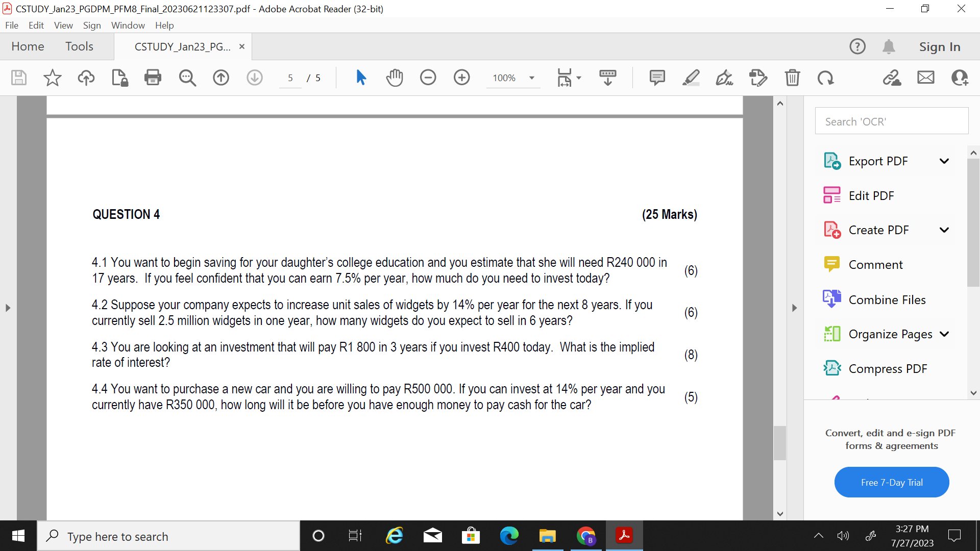Click the Print icon in the toolbar
Screen dimensions: 980x551
[153, 78]
